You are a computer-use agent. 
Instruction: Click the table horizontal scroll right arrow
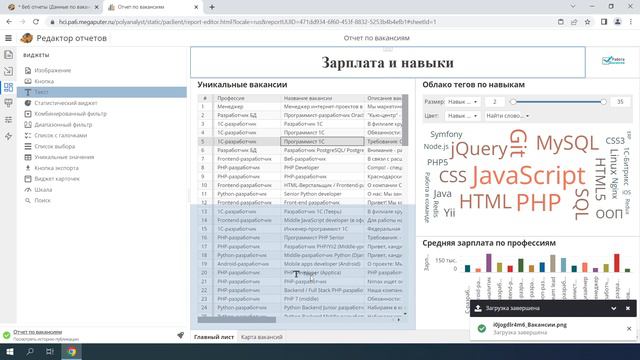click(399, 320)
